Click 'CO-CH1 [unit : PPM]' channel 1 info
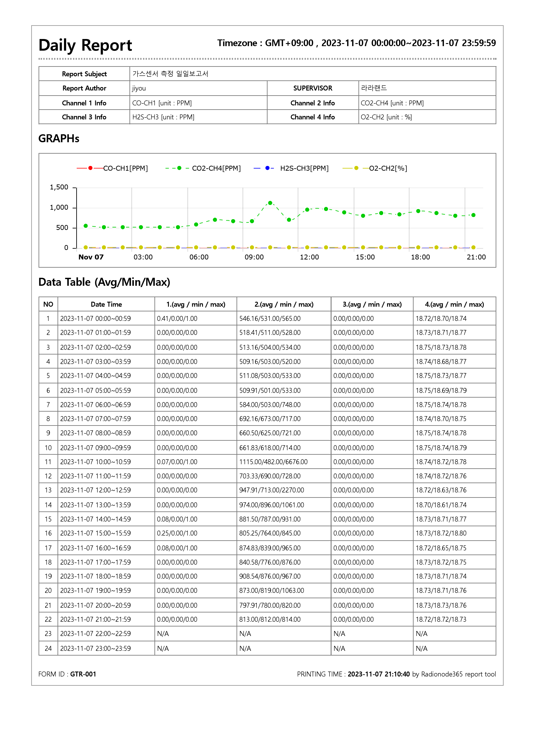 [162, 103]
